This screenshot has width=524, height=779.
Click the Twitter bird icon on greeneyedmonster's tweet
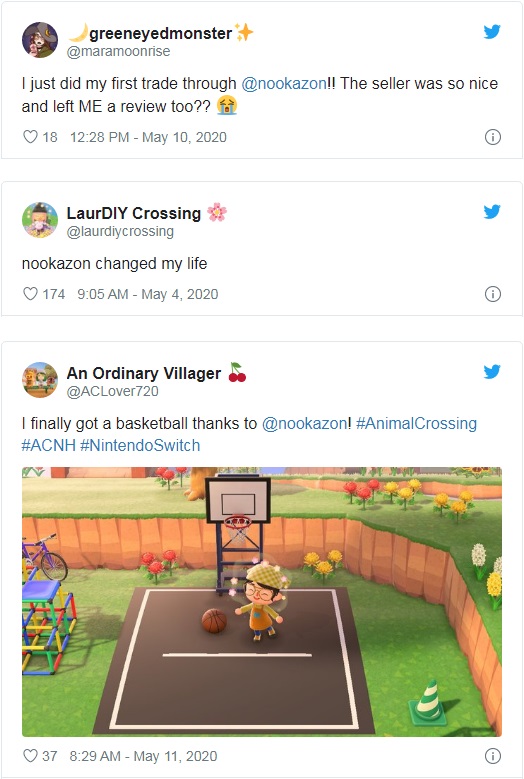click(492, 32)
